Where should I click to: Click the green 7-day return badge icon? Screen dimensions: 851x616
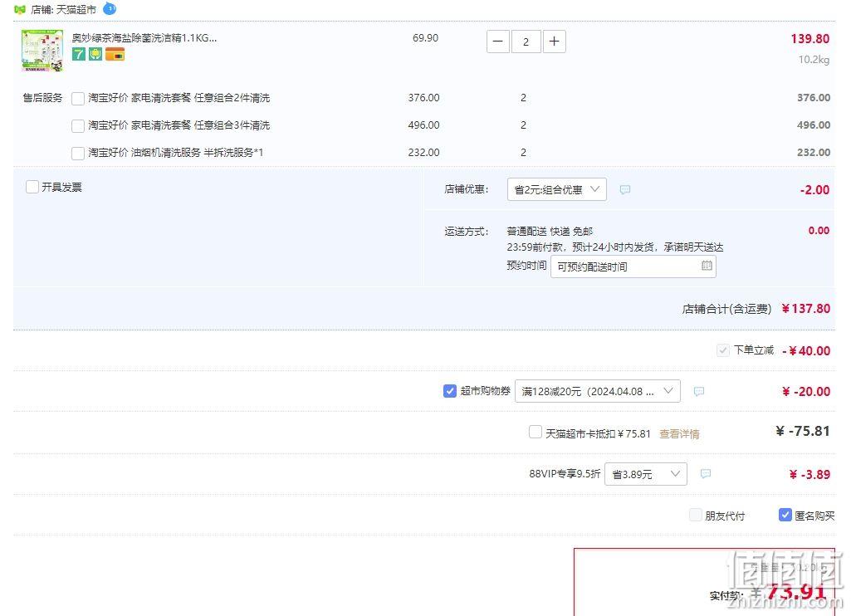(79, 54)
